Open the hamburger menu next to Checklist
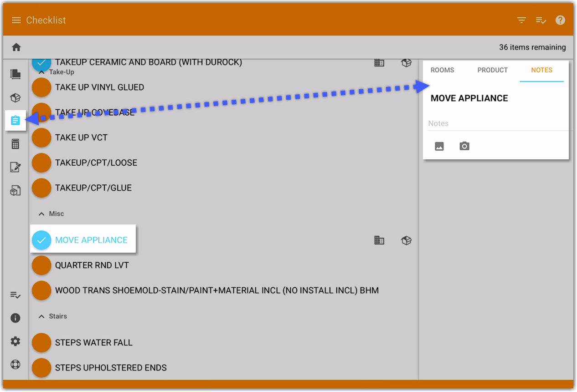The width and height of the screenshot is (577, 392). 16,20
